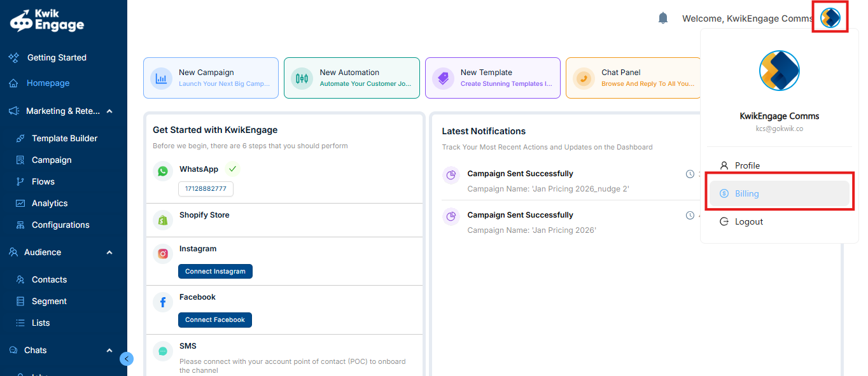Screen dimensions: 868x376
Task: Open the notifications bell
Action: click(x=663, y=18)
